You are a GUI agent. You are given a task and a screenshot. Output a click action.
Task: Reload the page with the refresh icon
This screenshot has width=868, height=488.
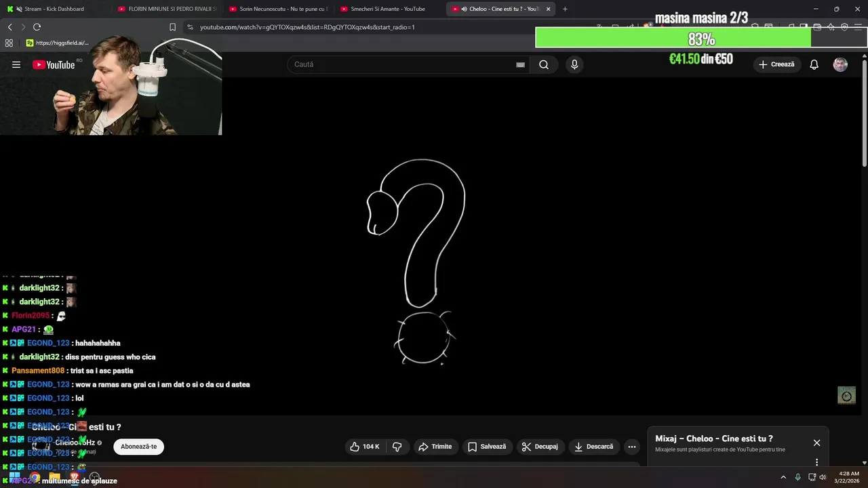pyautogui.click(x=37, y=27)
